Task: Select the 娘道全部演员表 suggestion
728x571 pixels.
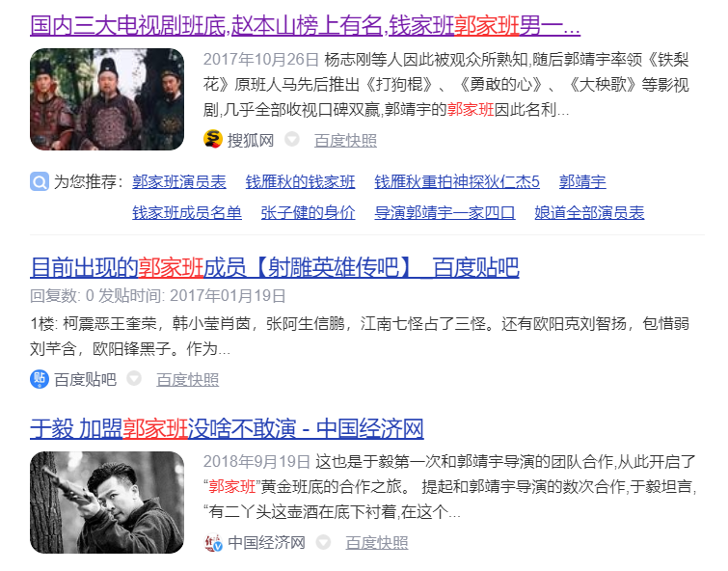Action: click(589, 213)
